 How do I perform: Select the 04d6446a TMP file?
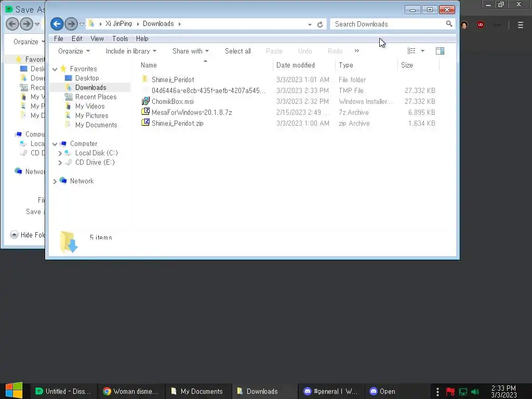208,90
